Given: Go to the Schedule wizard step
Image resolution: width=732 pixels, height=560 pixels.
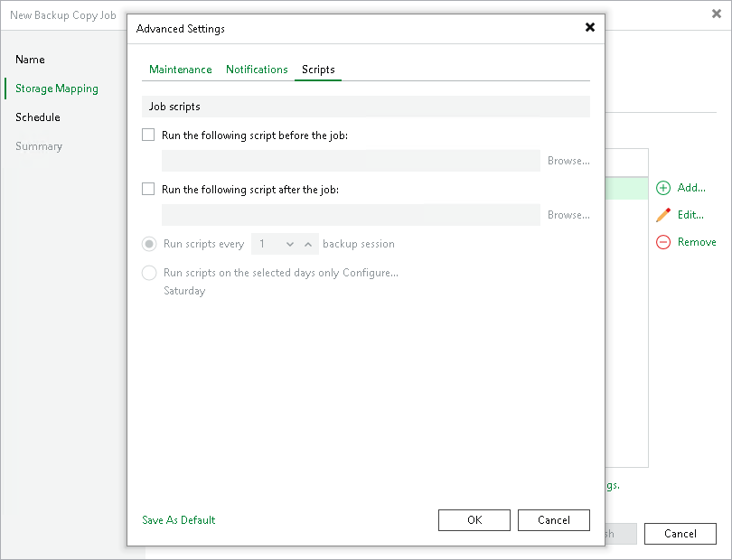Looking at the screenshot, I should pyautogui.click(x=38, y=117).
